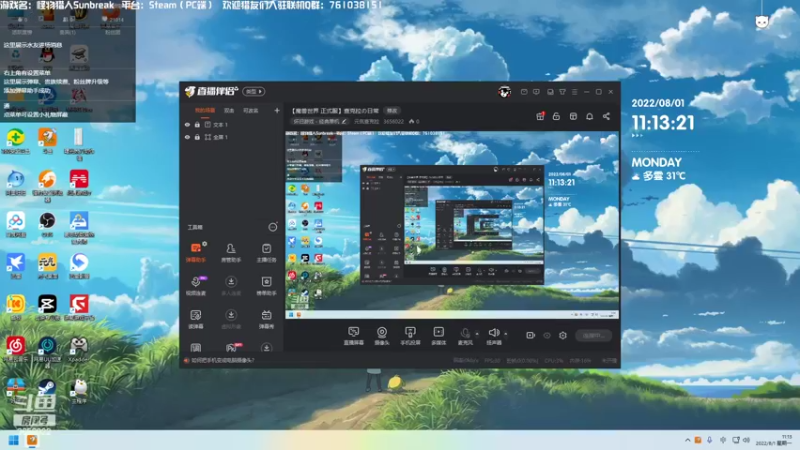800x450 pixels.
Task: Mute the 麦克风 microphone
Action: (465, 336)
